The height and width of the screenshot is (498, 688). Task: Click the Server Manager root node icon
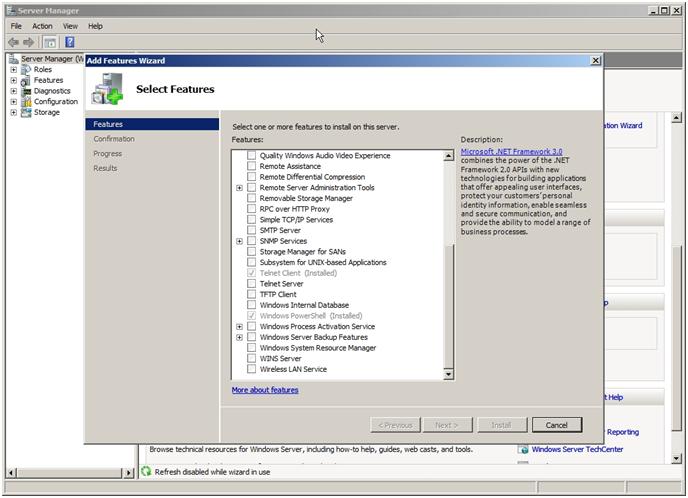tap(14, 59)
